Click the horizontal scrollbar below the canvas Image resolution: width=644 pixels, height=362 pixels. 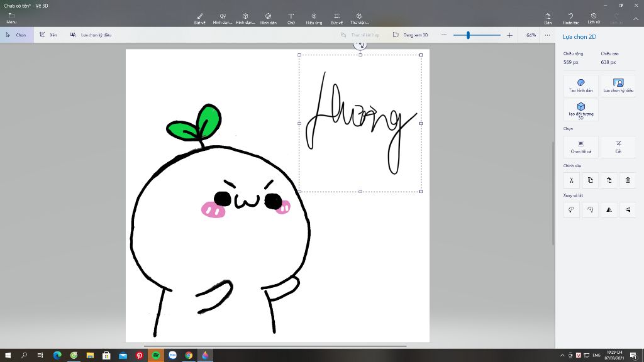tap(275, 346)
